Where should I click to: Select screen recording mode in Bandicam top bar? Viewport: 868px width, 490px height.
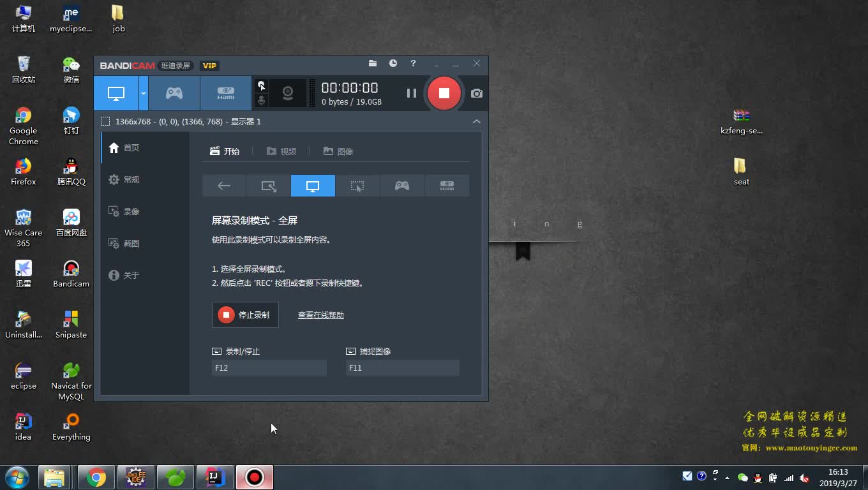116,93
